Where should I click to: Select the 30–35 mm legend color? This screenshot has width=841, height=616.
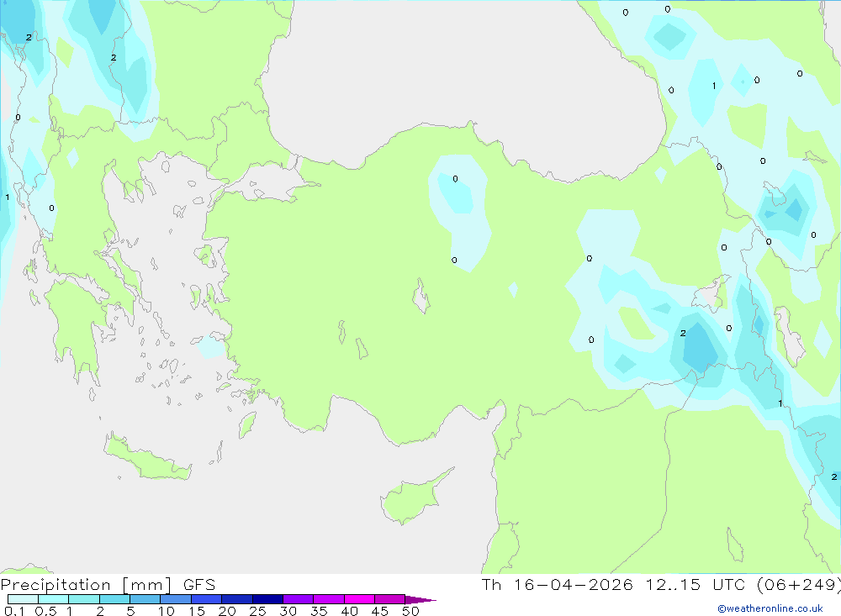click(x=298, y=599)
